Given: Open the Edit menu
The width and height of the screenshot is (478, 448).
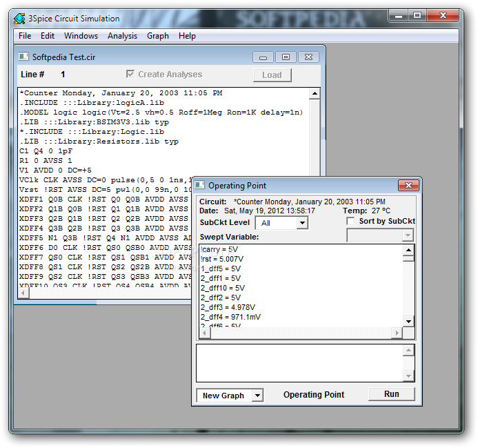Looking at the screenshot, I should (48, 36).
